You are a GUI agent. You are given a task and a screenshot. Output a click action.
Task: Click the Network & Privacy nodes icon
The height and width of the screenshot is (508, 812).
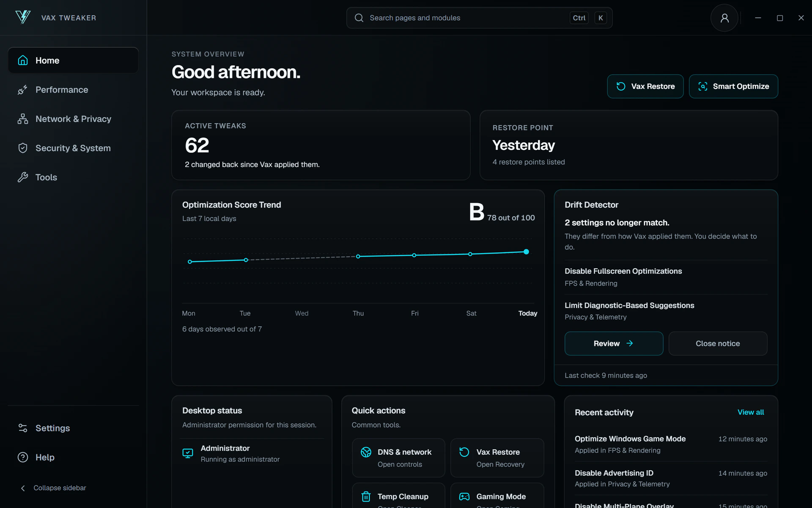pyautogui.click(x=23, y=119)
